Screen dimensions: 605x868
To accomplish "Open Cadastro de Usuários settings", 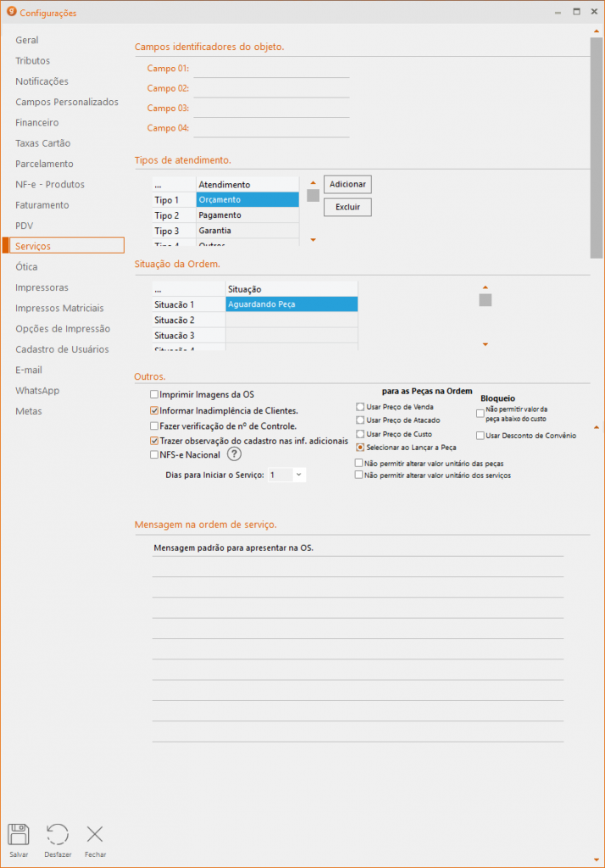I will coord(62,349).
